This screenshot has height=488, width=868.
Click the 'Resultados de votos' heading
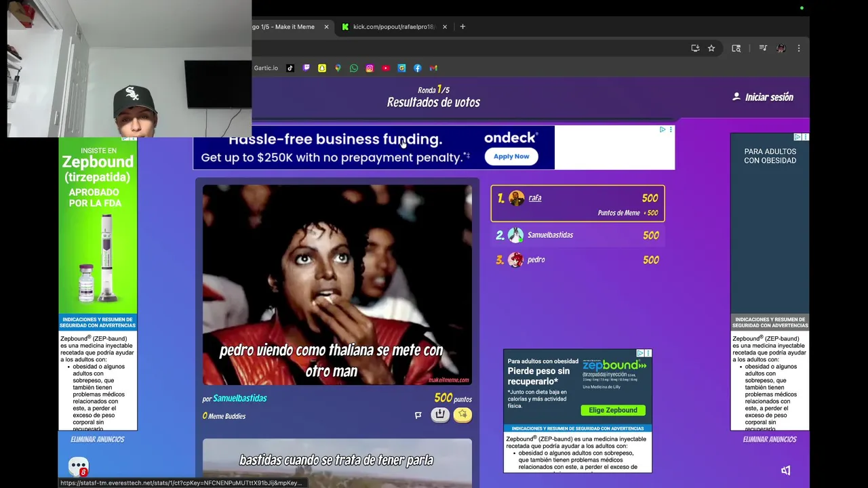433,102
